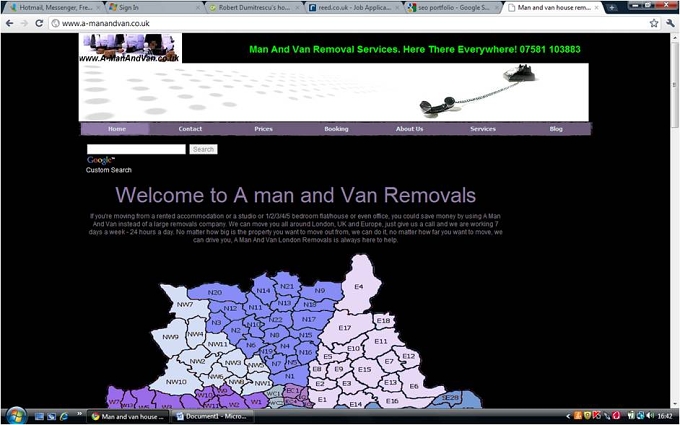Image resolution: width=680 pixels, height=425 pixels.
Task: Switch to Hotmail, Messenger tab
Action: 54,8
